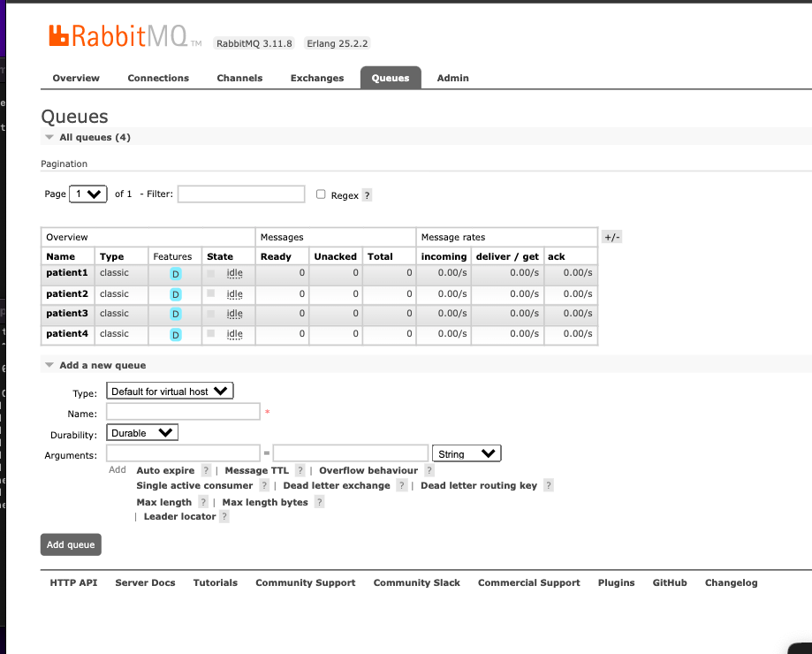Open the Community Slack footer link
812x654 pixels.
[417, 582]
